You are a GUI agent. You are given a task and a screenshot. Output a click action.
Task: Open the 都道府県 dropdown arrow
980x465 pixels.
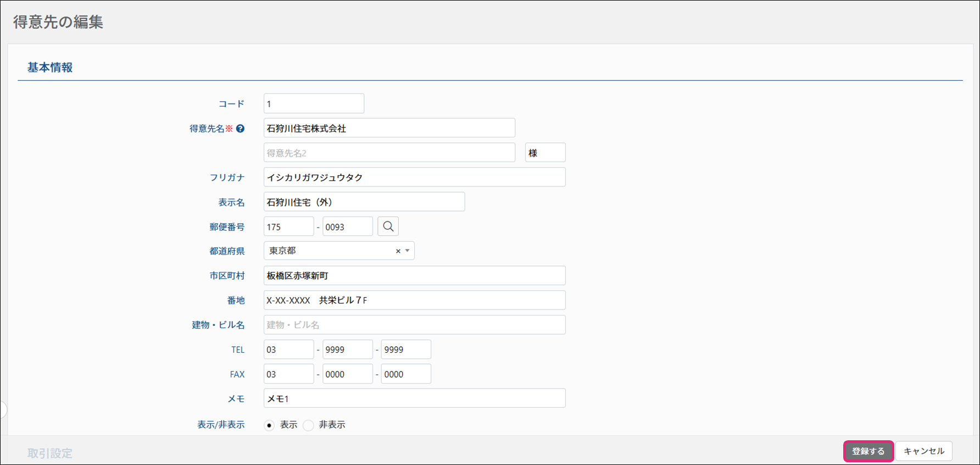point(407,251)
